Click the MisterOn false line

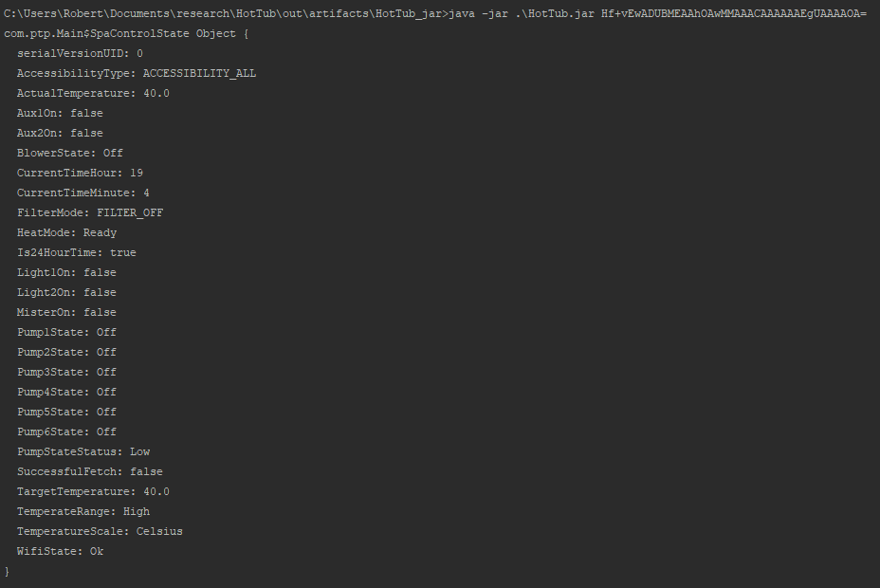tap(66, 313)
